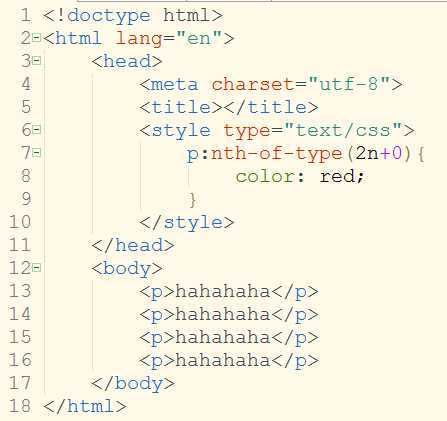
Task: Click the "utf-8" value
Action: pyautogui.click(x=349, y=84)
